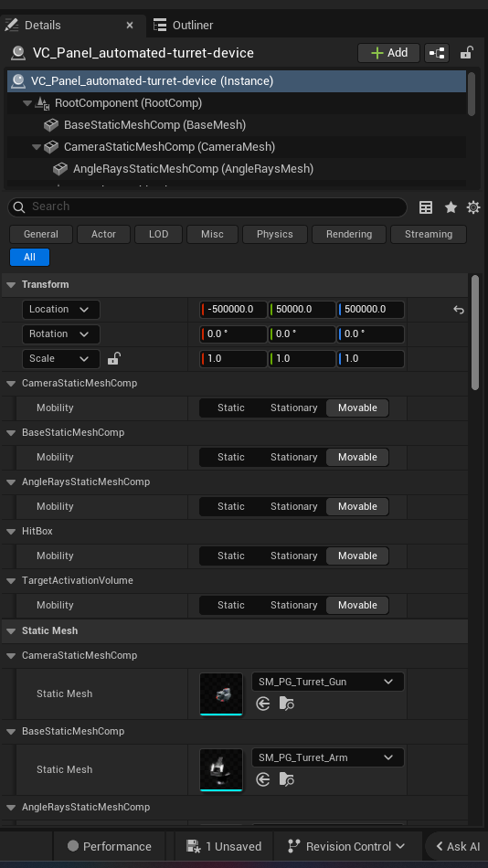
Task: Open the Location dropdown
Action: click(x=61, y=310)
